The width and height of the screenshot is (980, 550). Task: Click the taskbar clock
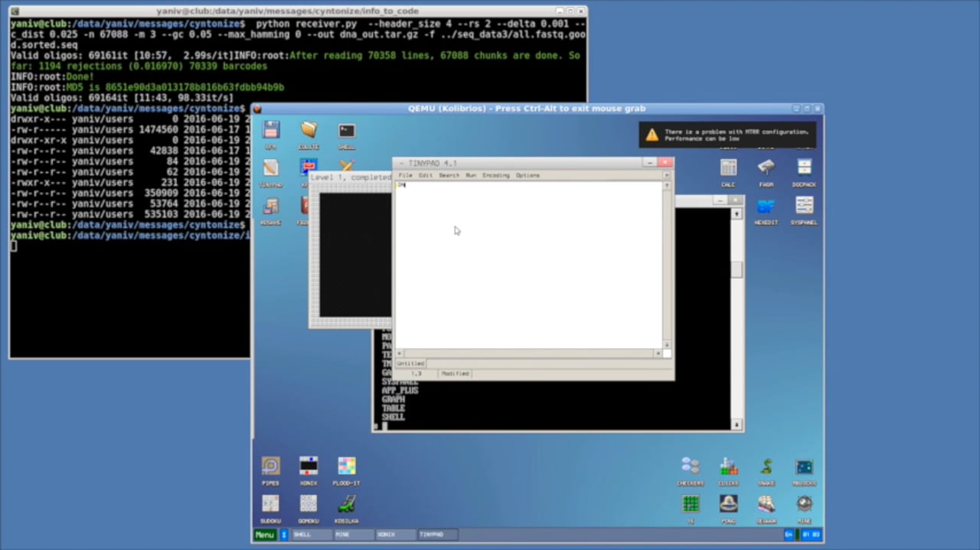click(x=810, y=535)
